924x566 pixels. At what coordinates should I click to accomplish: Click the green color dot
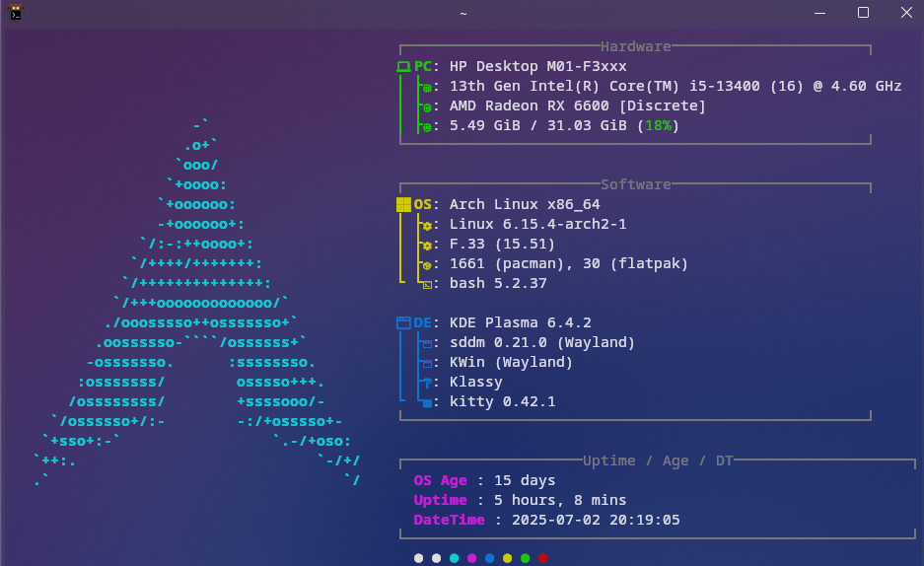pyautogui.click(x=525, y=558)
